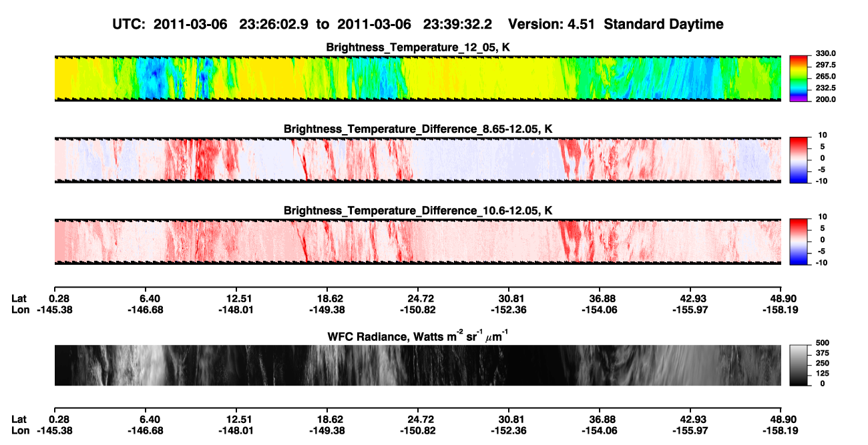Click longitude -154.06 on the axis above WFC title
The image size is (868, 445).
[599, 310]
